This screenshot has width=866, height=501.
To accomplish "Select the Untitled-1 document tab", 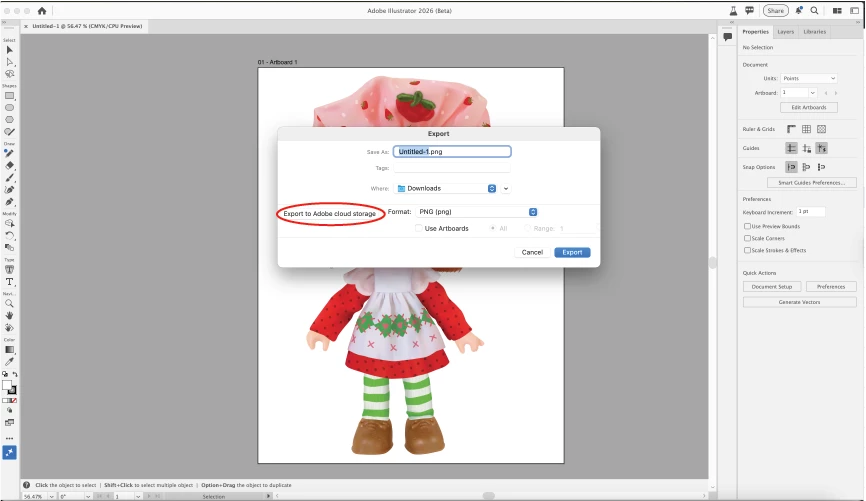I will pos(87,26).
